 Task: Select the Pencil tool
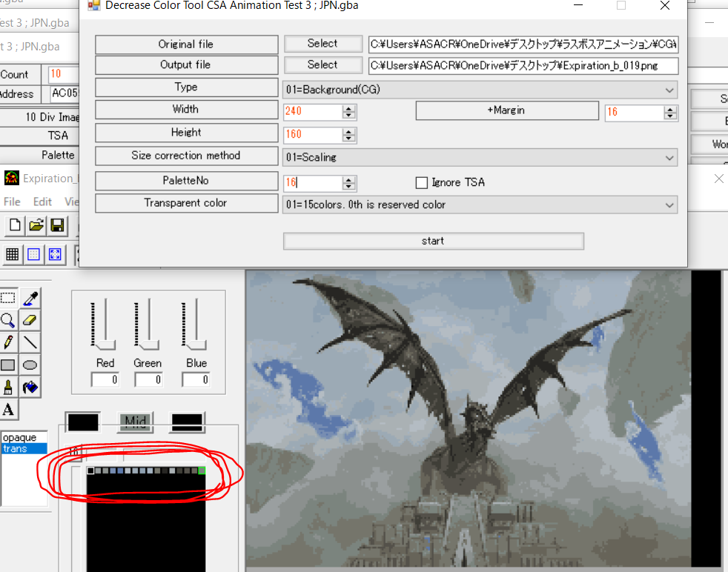(9, 342)
